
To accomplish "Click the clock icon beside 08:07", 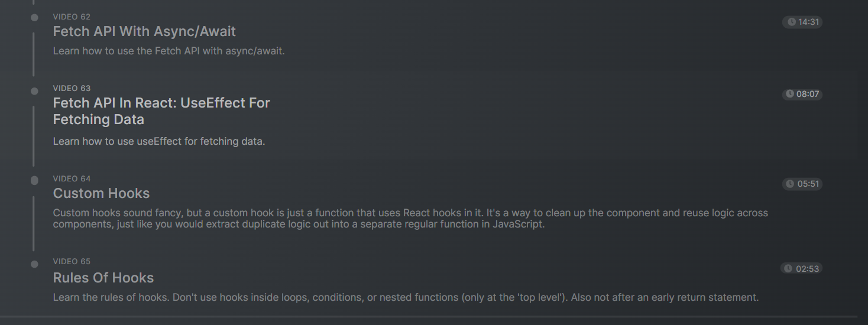I will tap(790, 95).
